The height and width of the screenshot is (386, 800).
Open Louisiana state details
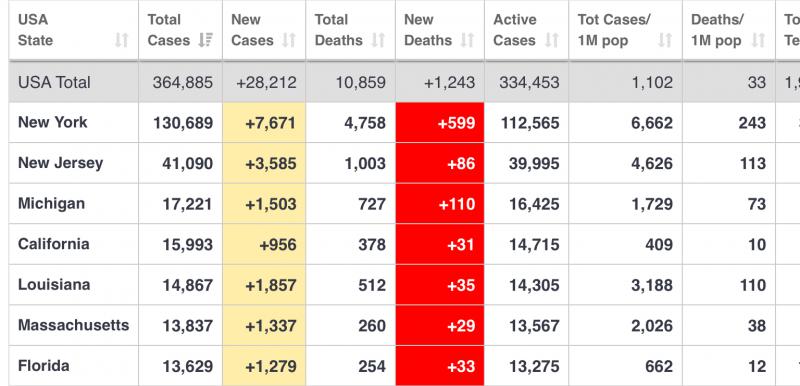pos(54,285)
